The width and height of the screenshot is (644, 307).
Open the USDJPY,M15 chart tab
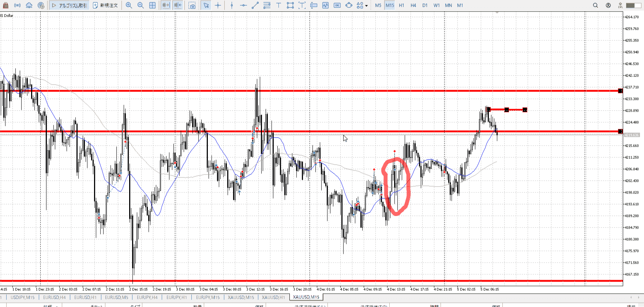pos(22,297)
